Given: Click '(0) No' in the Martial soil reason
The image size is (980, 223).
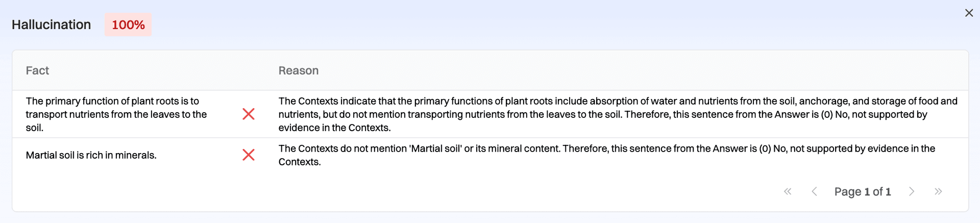Looking at the screenshot, I should pos(773,148).
